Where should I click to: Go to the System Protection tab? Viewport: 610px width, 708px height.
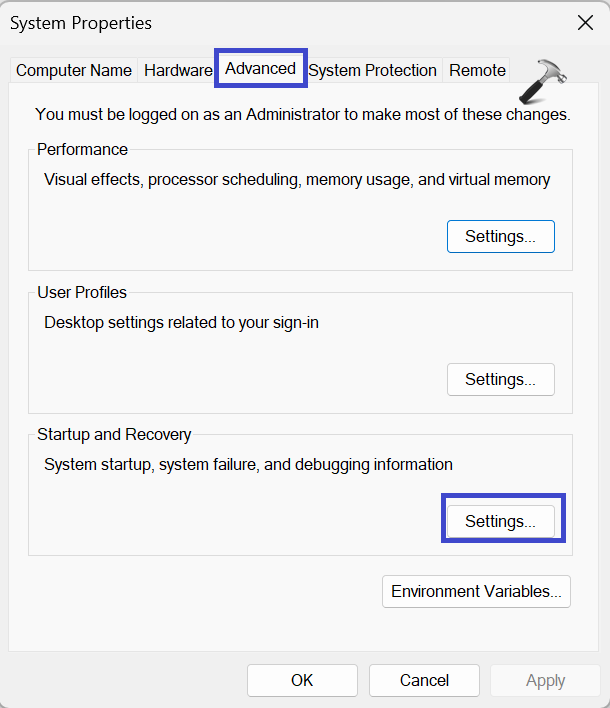(x=372, y=70)
